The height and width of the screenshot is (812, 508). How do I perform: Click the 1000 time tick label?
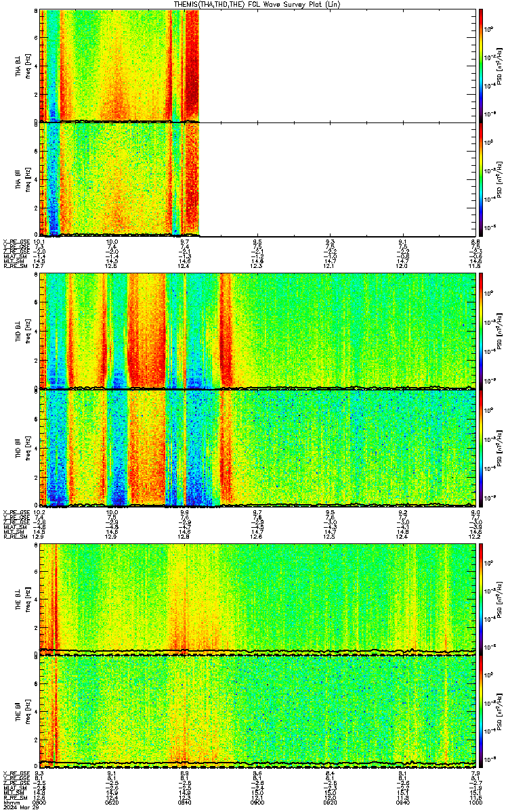point(475,802)
